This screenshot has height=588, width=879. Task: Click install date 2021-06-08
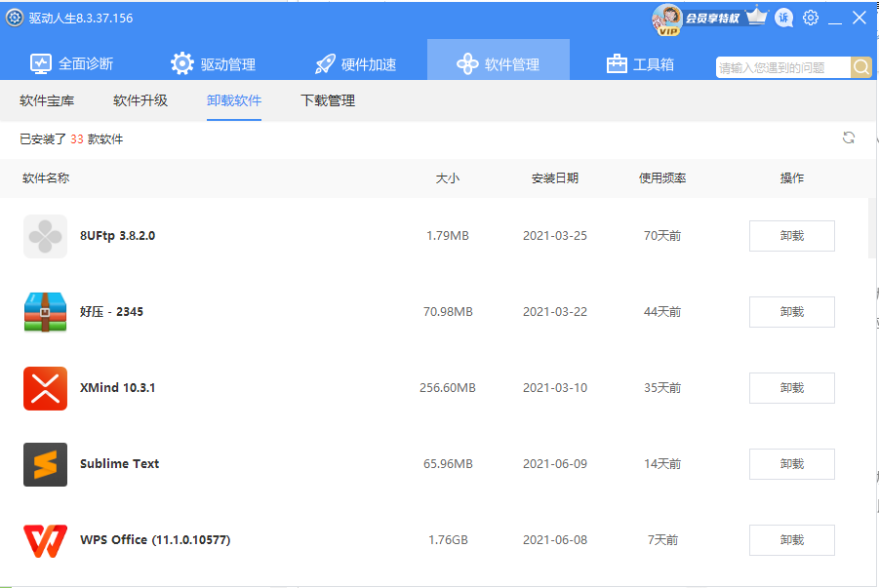(555, 540)
